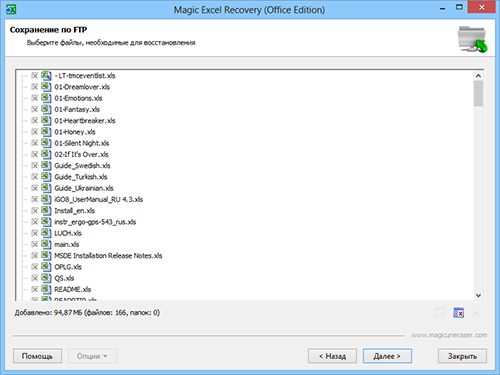Image resolution: width=500 pixels, height=375 pixels.
Task: Click the scroll down arrow of file list
Action: [478, 295]
